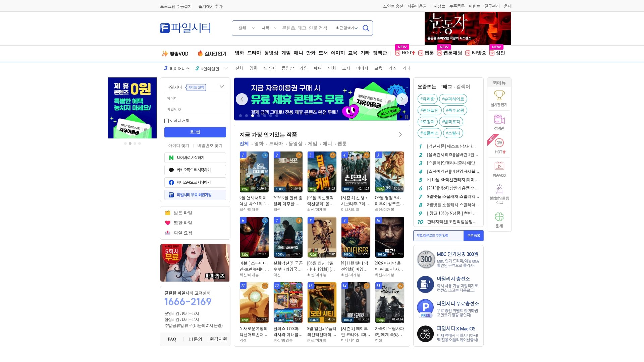Click the 마일리지 충전소 gas pump icon
This screenshot has width=644, height=362.
(x=426, y=284)
